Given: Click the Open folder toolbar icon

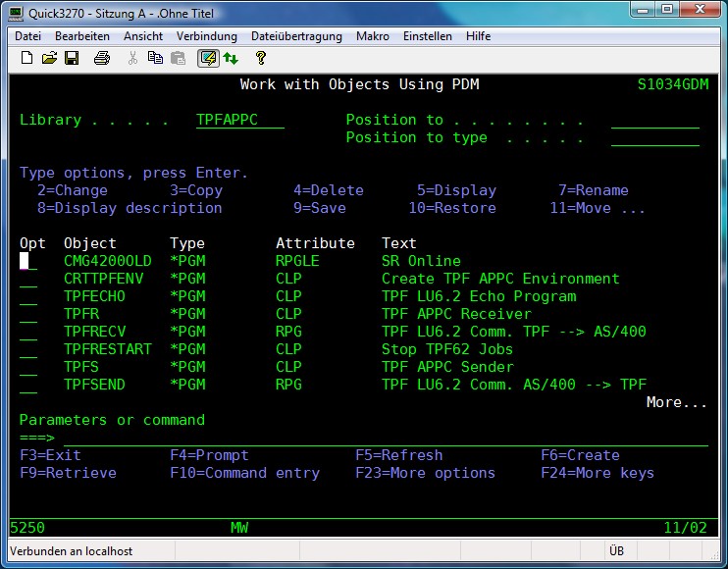Looking at the screenshot, I should (49, 58).
